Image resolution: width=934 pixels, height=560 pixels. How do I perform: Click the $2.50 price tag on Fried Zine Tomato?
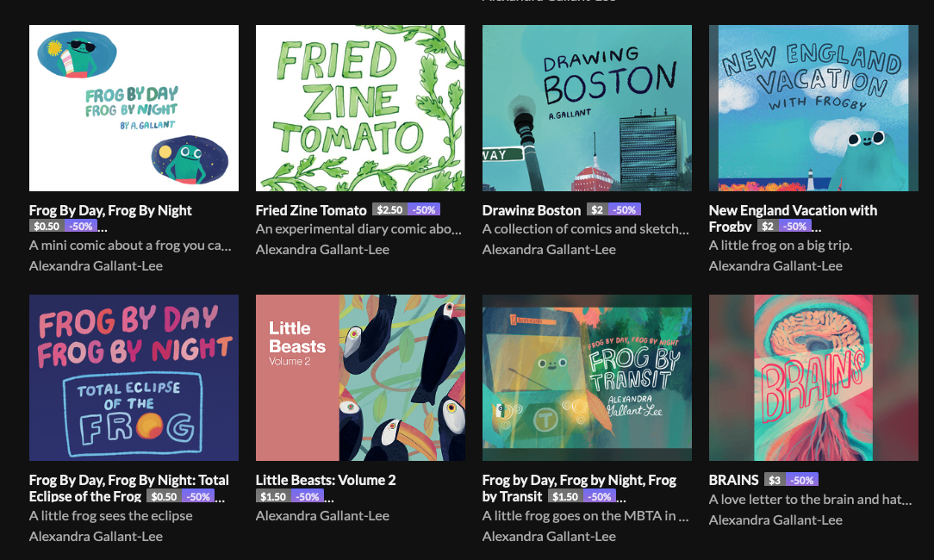[x=389, y=210]
